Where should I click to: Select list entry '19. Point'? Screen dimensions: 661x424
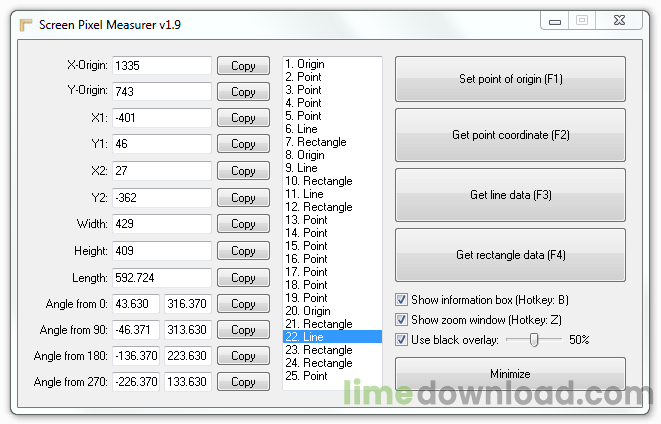pyautogui.click(x=332, y=298)
